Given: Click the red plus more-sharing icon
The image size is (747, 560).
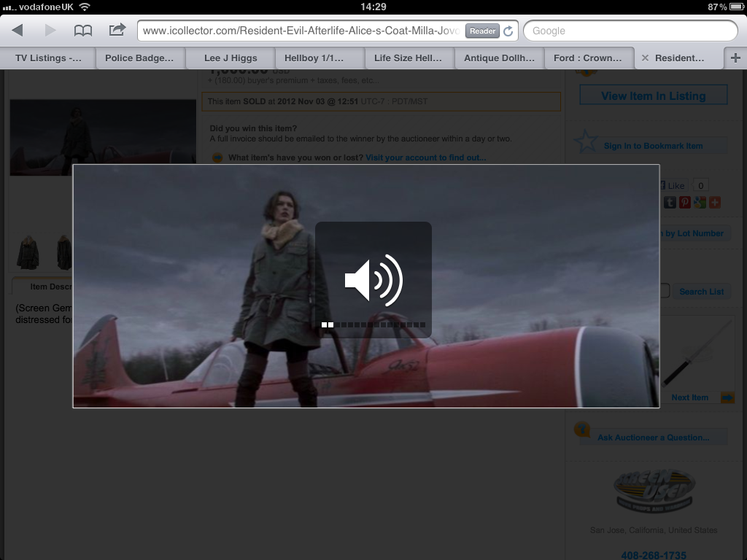Looking at the screenshot, I should click(715, 203).
